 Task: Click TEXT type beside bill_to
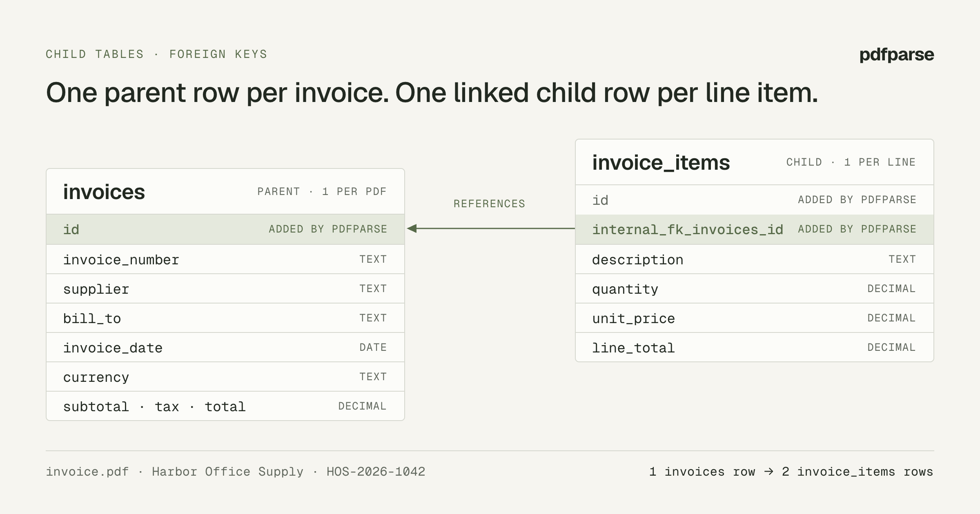373,318
